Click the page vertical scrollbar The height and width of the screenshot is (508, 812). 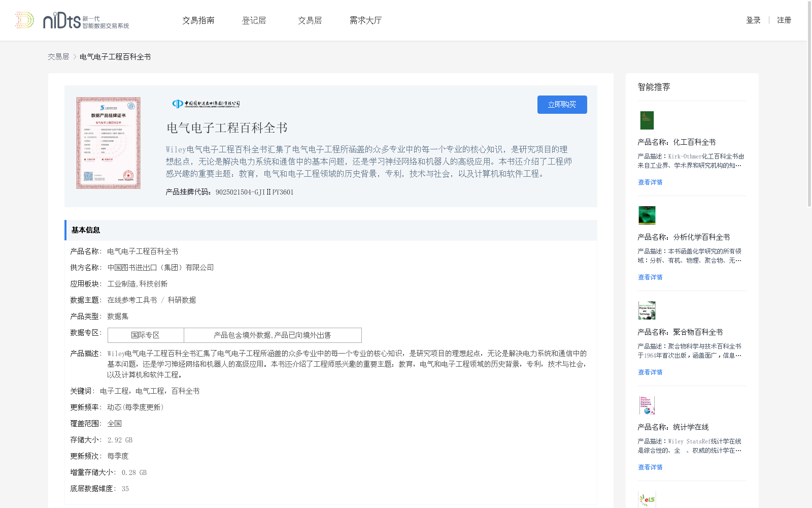[x=809, y=104]
